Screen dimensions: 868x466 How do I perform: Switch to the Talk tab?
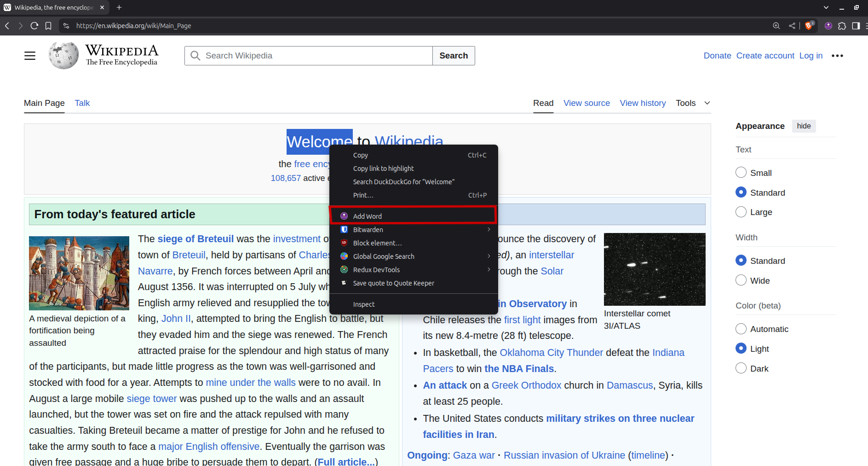[82, 103]
